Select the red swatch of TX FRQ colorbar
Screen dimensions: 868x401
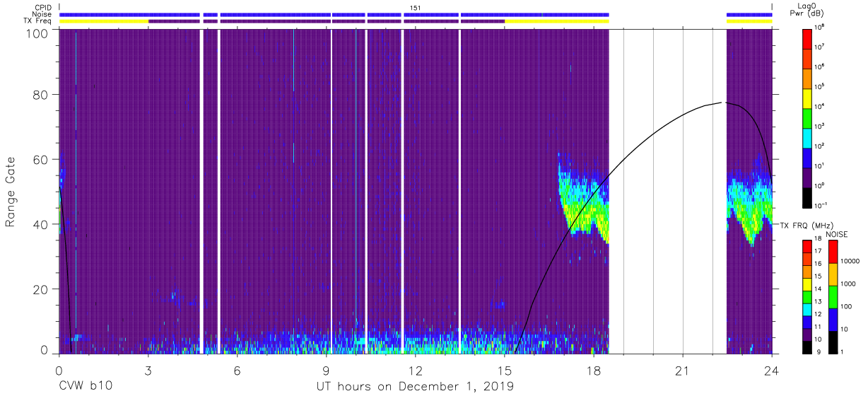point(807,245)
